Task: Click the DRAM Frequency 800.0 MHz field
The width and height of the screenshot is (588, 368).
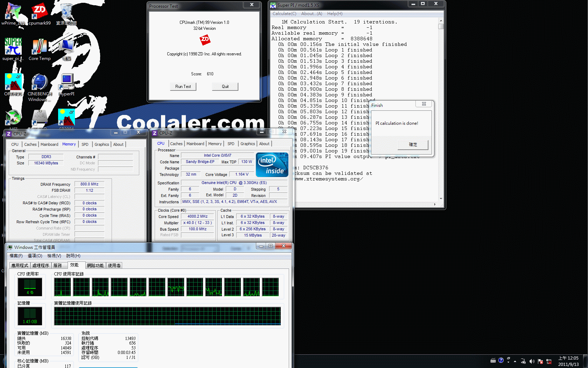Action: (x=89, y=184)
